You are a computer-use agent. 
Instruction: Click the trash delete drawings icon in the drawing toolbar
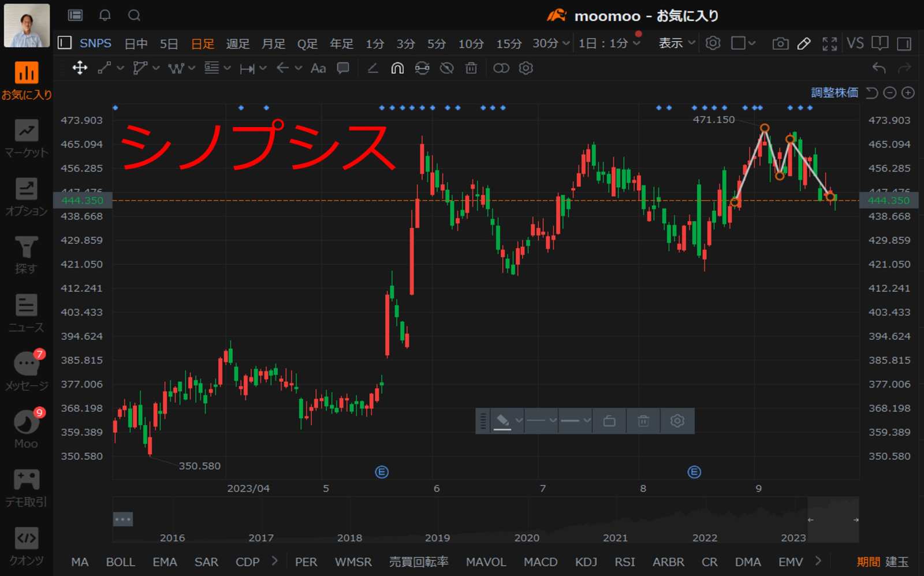click(x=471, y=68)
